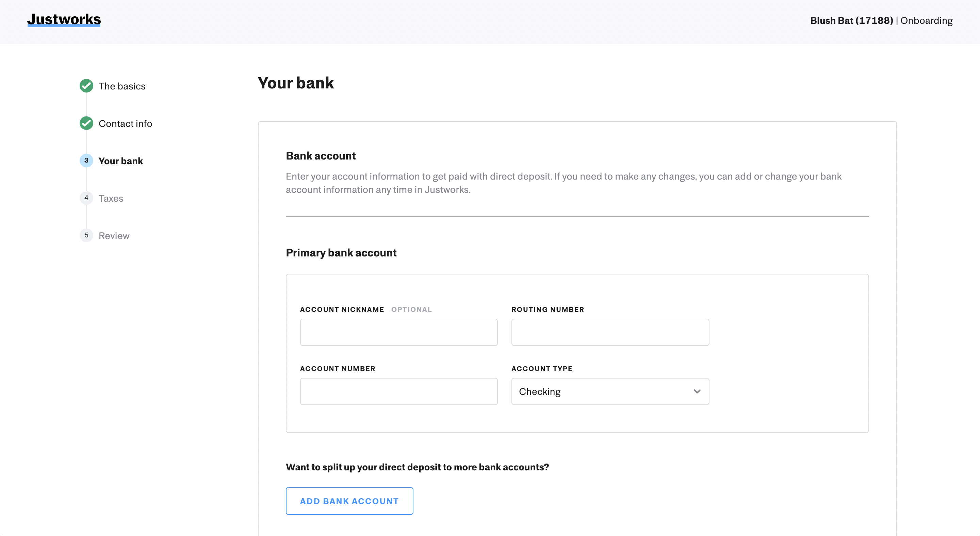980x536 pixels.
Task: Click step 3 circle badge
Action: click(x=86, y=161)
